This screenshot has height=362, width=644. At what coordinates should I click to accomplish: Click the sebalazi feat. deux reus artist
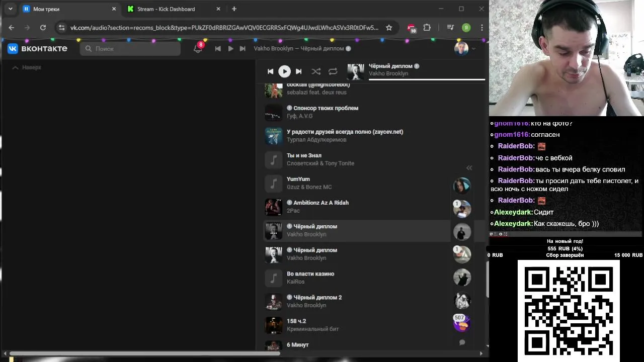pyautogui.click(x=316, y=93)
